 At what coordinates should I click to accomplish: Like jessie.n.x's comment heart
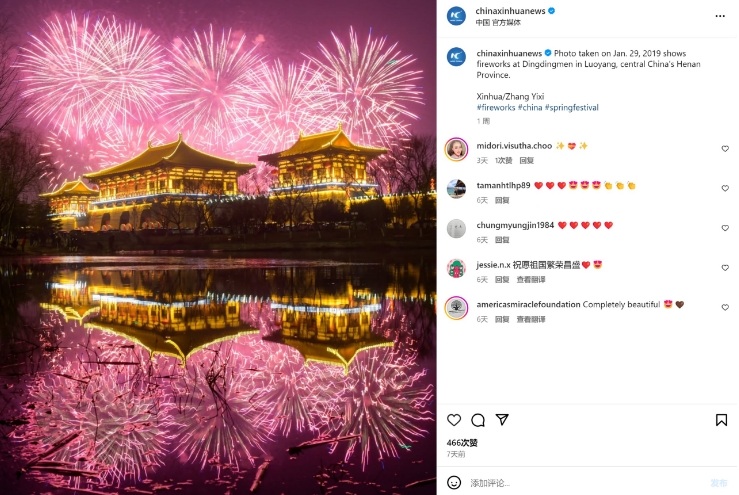click(725, 267)
